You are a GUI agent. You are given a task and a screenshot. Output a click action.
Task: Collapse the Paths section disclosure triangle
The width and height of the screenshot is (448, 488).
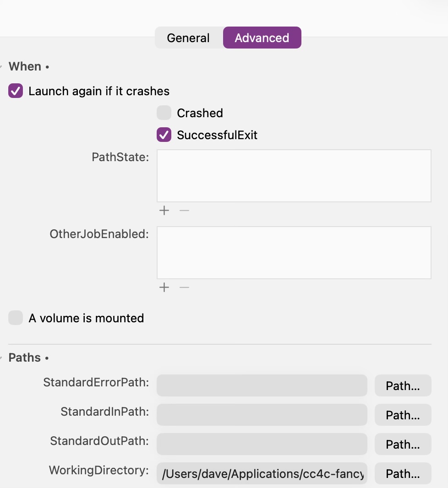point(1,358)
